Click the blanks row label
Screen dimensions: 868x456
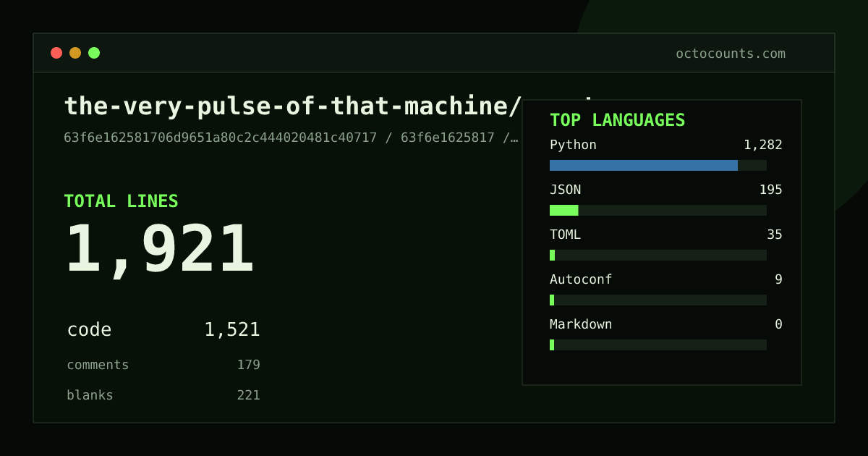coord(90,395)
